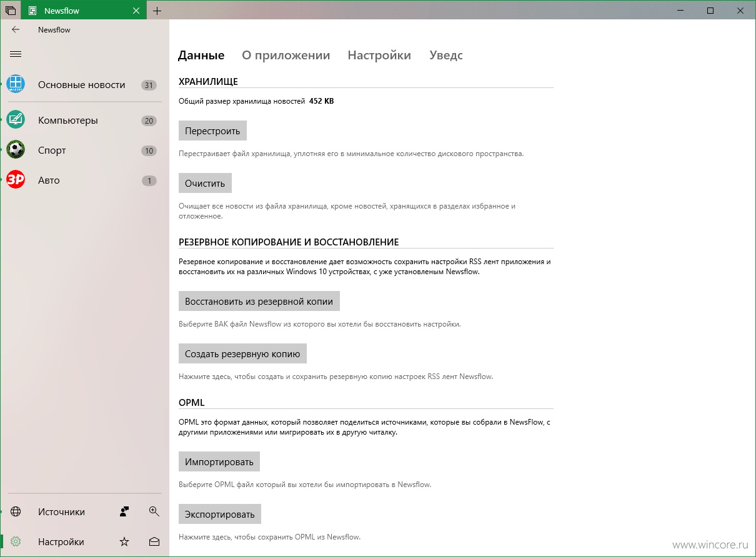Go back with the arrow next to Newsflow

16,29
